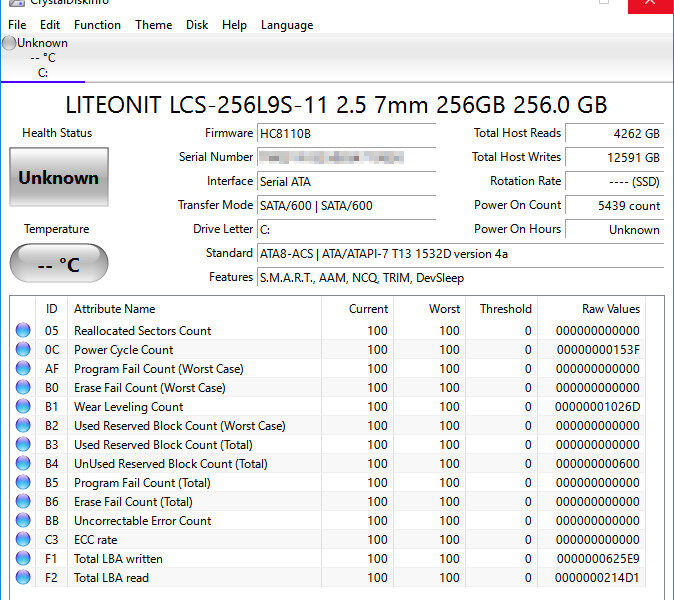
Task: Click the Attribute Name column header
Action: pyautogui.click(x=115, y=309)
